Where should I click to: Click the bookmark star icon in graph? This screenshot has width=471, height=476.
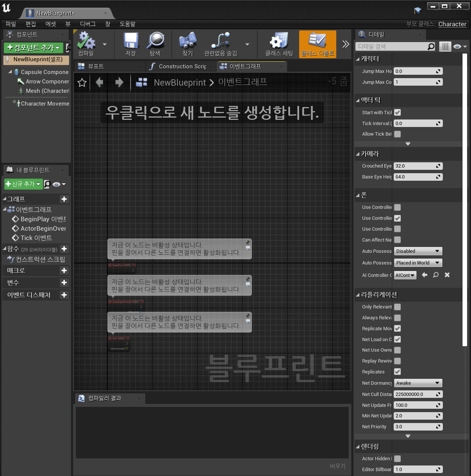pos(82,82)
